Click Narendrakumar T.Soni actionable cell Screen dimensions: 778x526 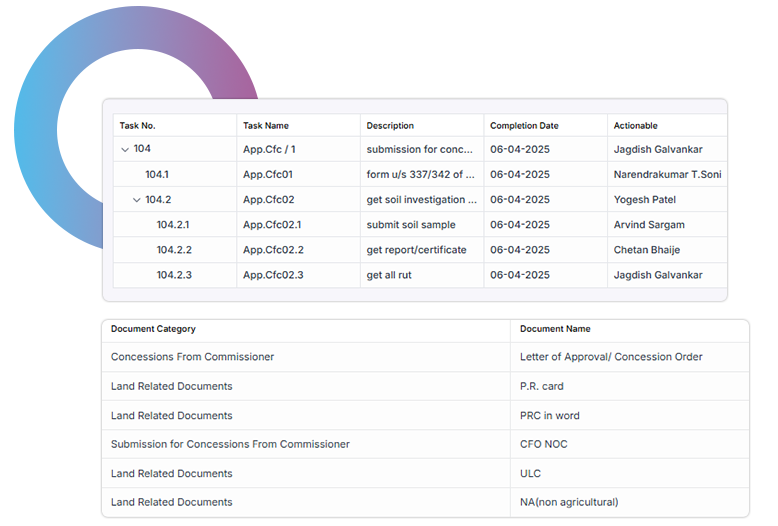(x=667, y=175)
